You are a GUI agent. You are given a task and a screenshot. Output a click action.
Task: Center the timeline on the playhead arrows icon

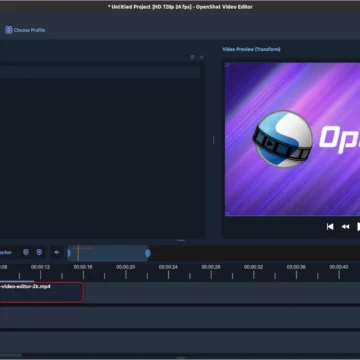tap(57, 252)
